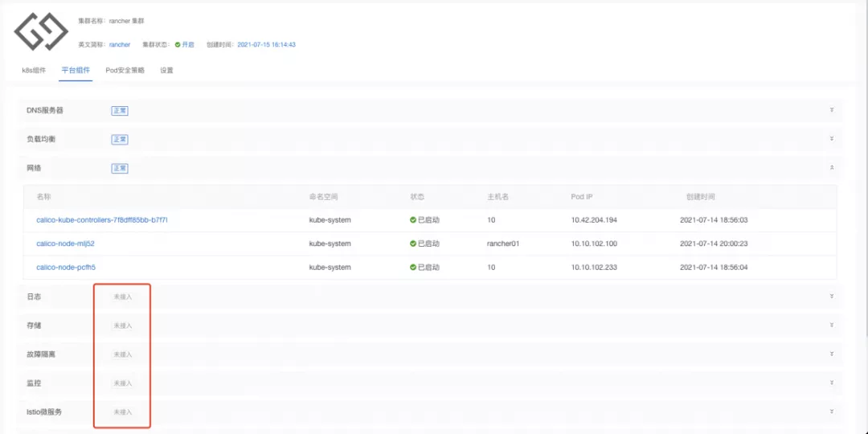Click green status icon in calico-node-mlj52 row

(x=413, y=244)
